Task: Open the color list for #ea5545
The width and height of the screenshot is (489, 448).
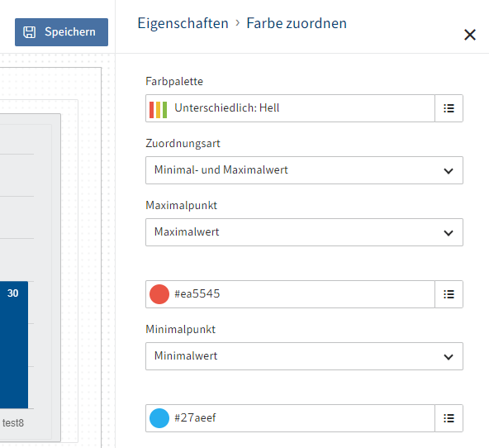Action: pyautogui.click(x=449, y=294)
